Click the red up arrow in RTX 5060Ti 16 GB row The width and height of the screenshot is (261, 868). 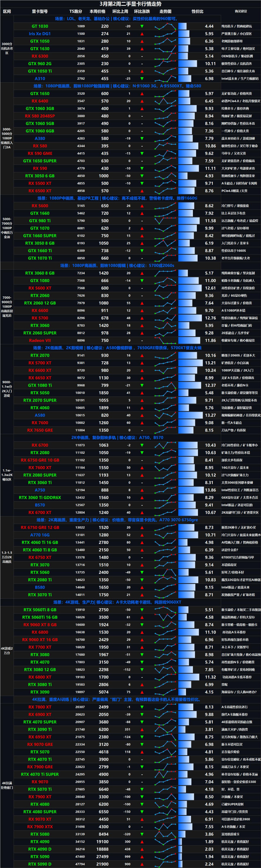pyautogui.click(x=142, y=618)
